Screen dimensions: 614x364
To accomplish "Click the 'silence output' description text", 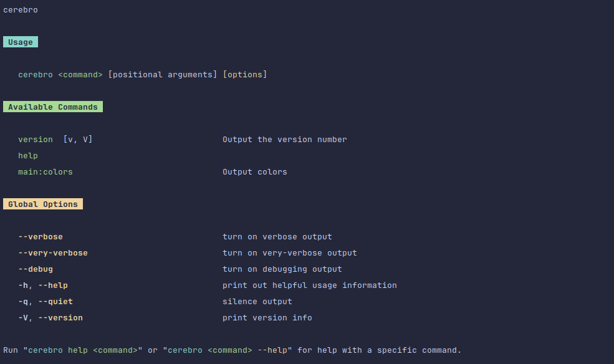I will 257,302.
